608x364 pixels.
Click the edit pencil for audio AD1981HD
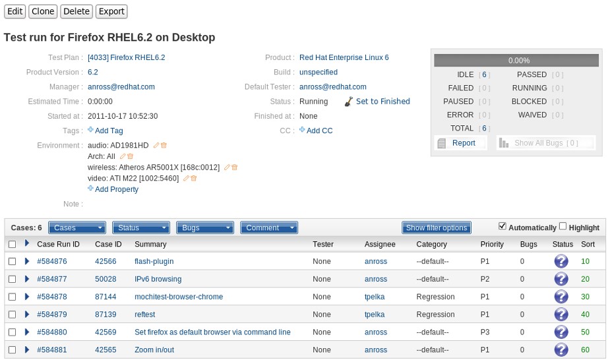pos(156,145)
